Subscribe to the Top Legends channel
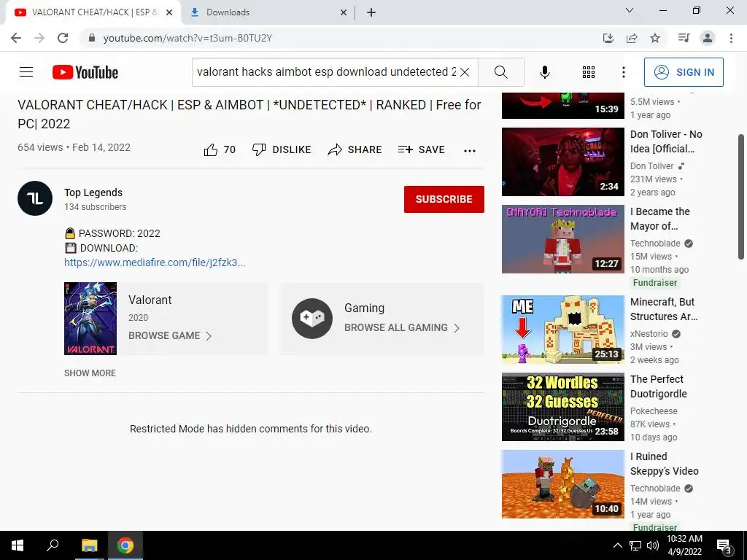This screenshot has width=747, height=560. (x=444, y=199)
